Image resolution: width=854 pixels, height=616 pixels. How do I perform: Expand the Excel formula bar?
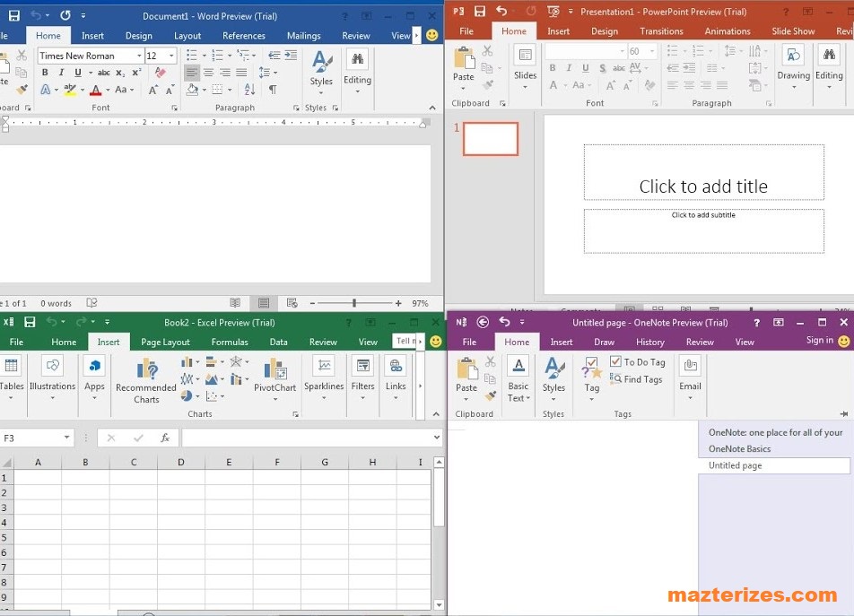click(436, 438)
